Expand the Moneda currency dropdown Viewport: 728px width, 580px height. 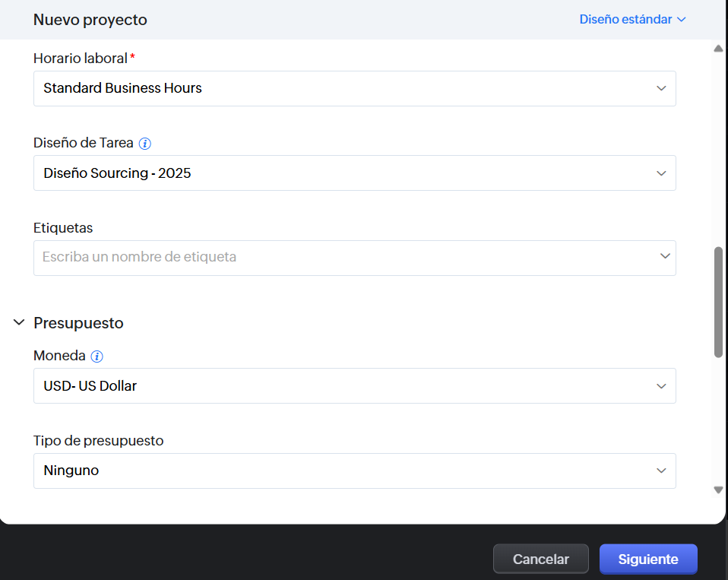pyautogui.click(x=354, y=386)
